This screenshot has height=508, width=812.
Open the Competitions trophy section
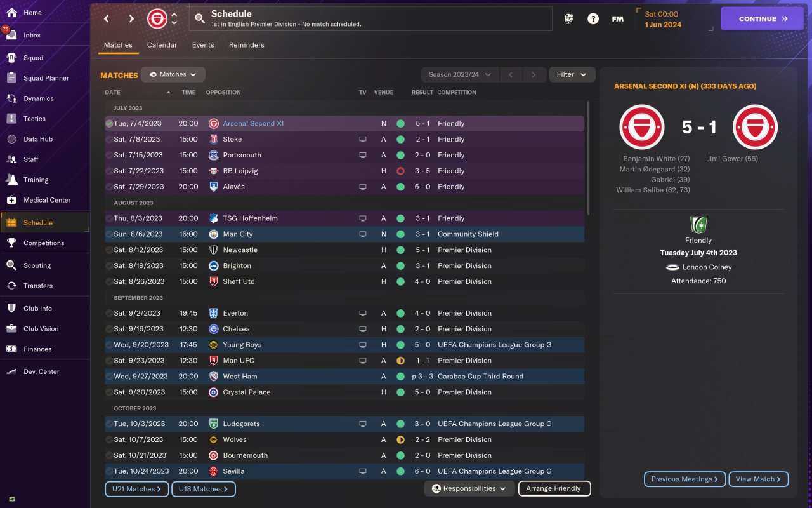[x=43, y=243]
